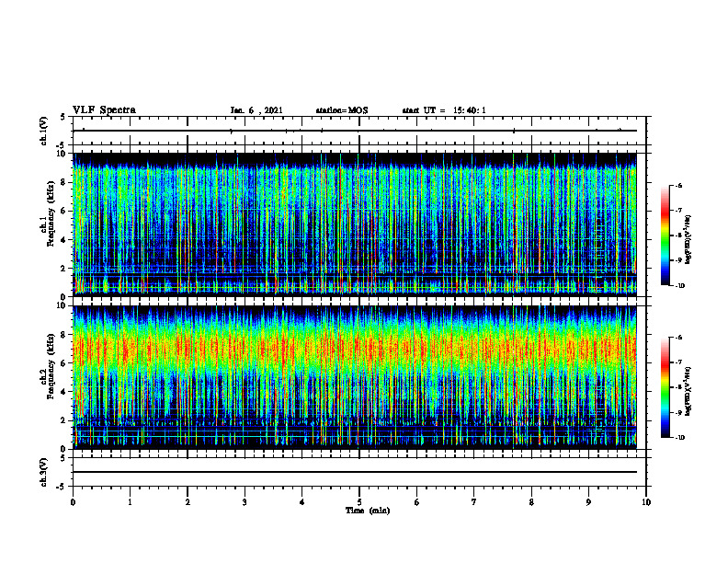Viewport: 728px width, 563px height.
Task: Click ch.1 frequency axis tick "4"
Action: click(x=63, y=240)
